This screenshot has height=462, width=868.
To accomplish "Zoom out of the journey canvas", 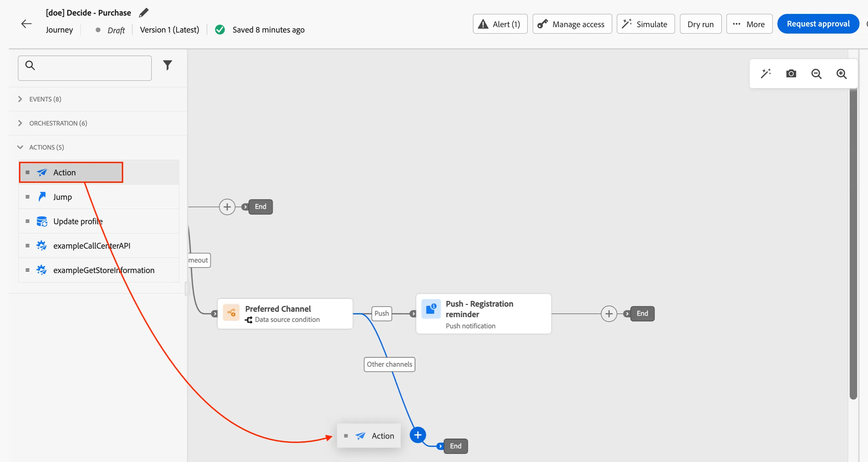I will tap(816, 74).
